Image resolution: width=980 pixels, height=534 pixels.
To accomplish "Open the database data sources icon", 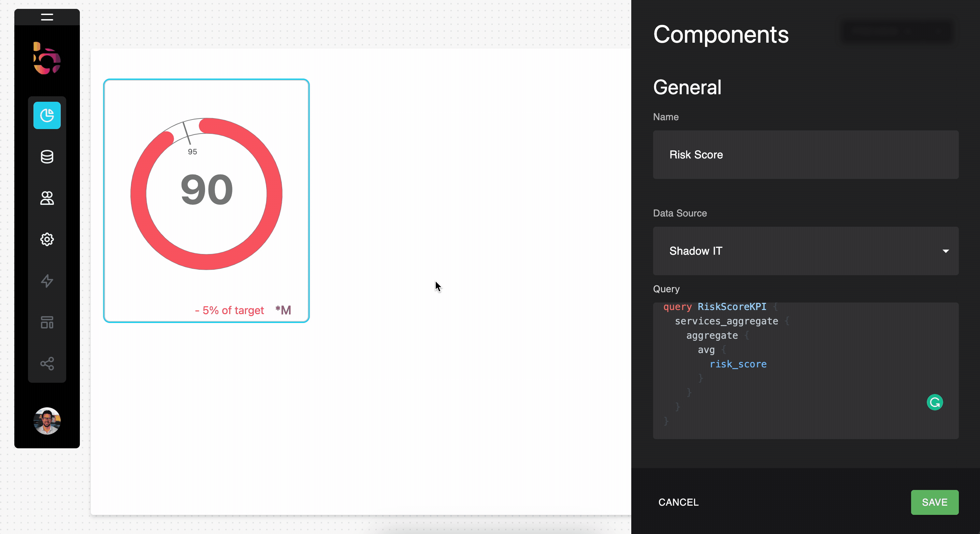I will tap(47, 157).
